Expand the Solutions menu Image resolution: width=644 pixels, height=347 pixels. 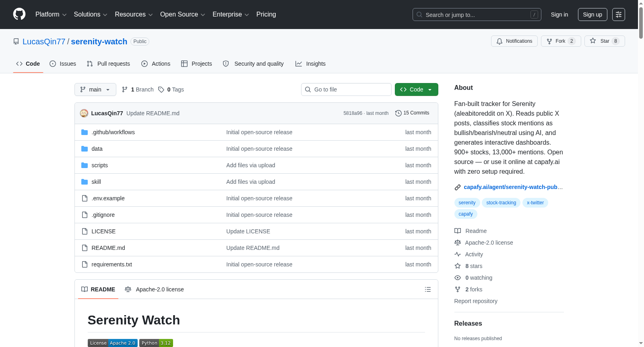pos(91,15)
